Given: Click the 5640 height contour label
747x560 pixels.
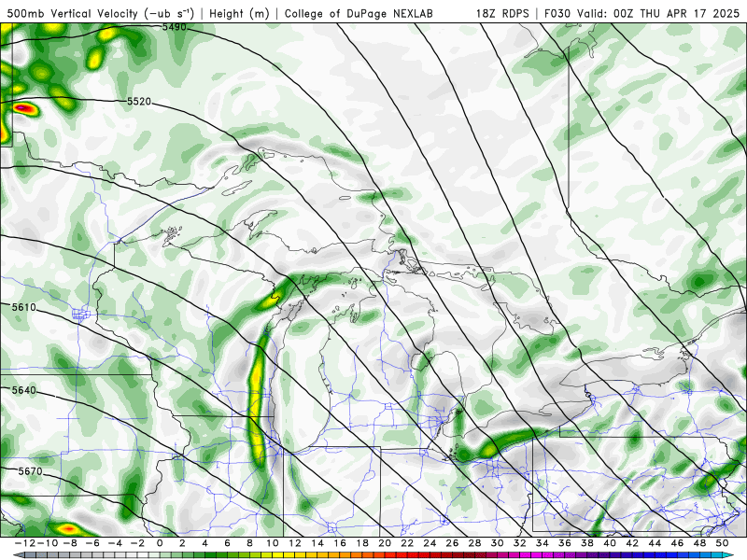Looking at the screenshot, I should pos(24,390).
